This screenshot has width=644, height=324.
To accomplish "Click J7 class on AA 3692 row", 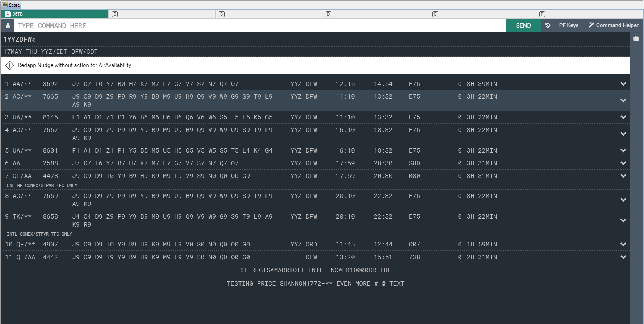I will 76,84.
